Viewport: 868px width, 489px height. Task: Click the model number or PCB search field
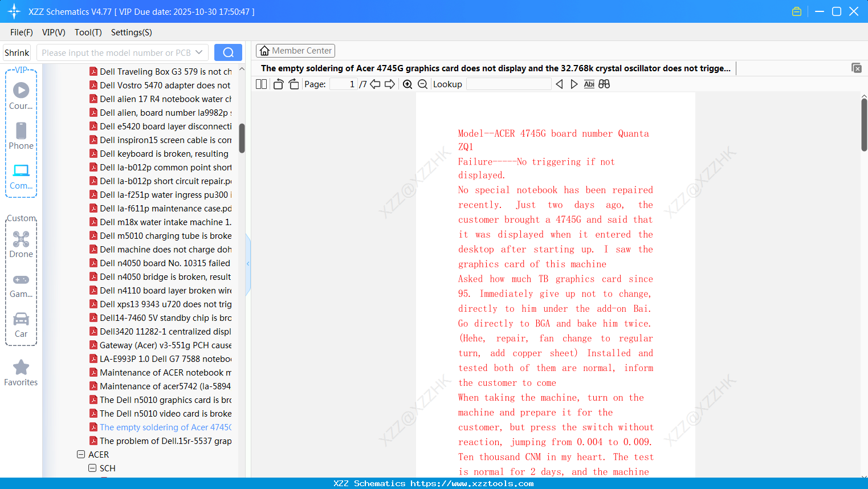123,52
